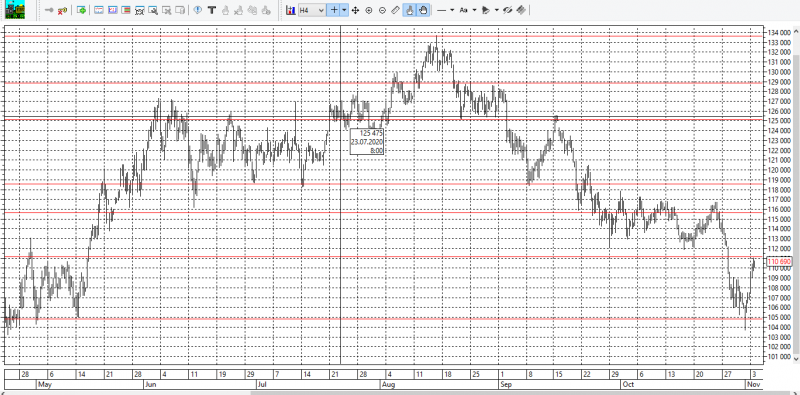Click the green add chart button
The image size is (800, 395).
(81, 10)
